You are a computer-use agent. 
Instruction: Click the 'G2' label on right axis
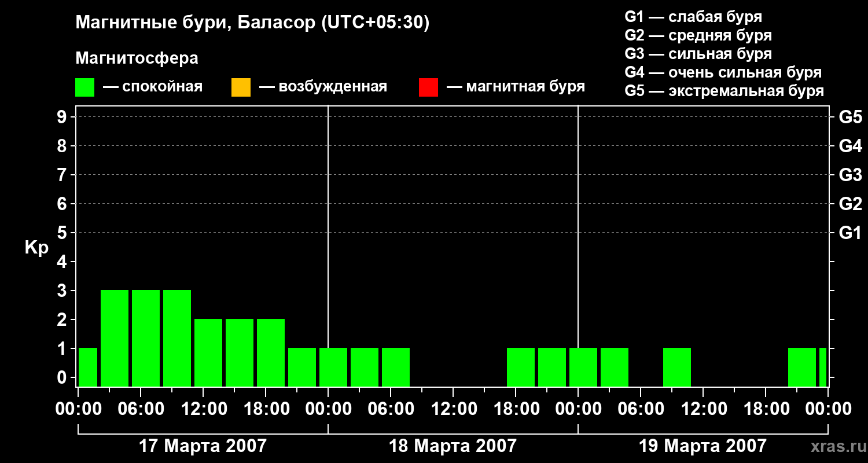click(x=850, y=204)
